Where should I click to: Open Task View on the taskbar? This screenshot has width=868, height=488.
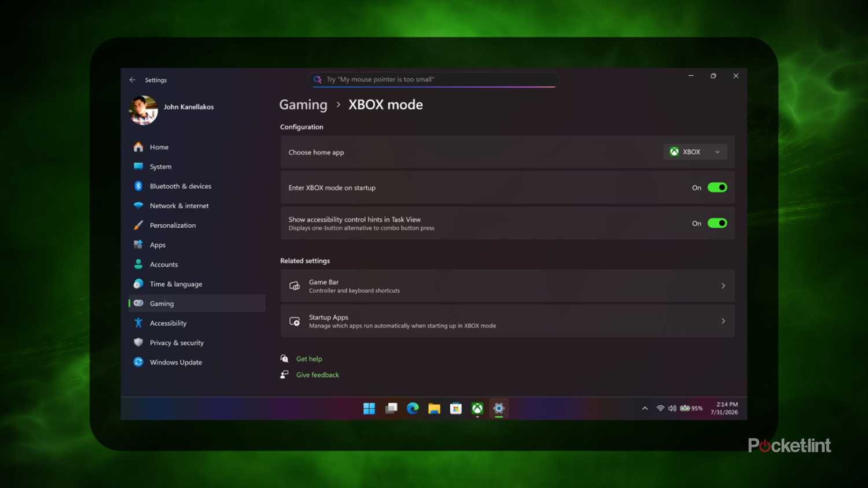coord(391,409)
